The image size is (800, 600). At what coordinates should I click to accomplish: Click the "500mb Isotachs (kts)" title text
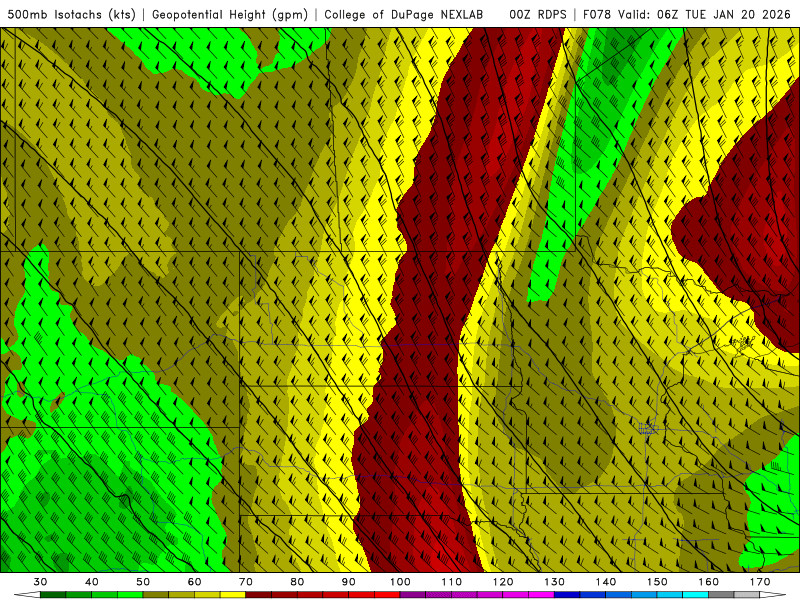pos(71,14)
